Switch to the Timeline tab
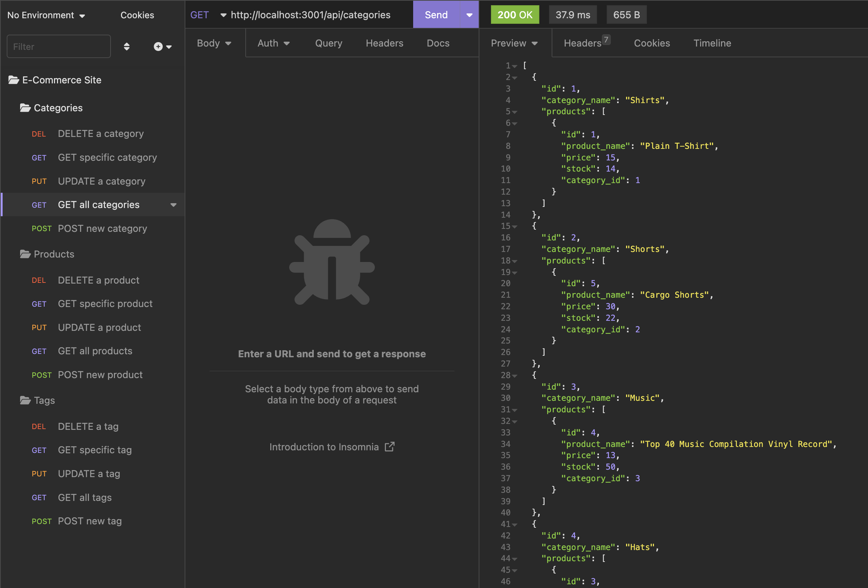Viewport: 868px width, 588px height. point(712,43)
